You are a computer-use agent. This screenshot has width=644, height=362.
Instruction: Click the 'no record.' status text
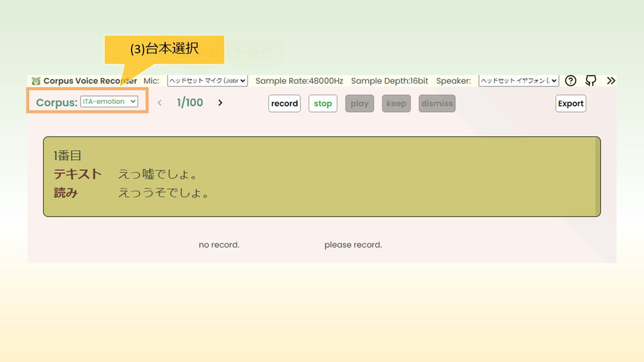click(x=219, y=245)
